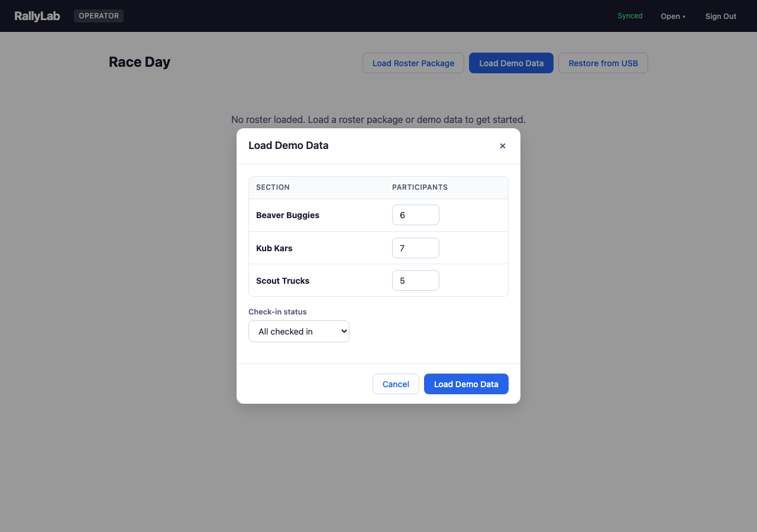The image size is (757, 532).
Task: Click Sign Out
Action: click(720, 16)
